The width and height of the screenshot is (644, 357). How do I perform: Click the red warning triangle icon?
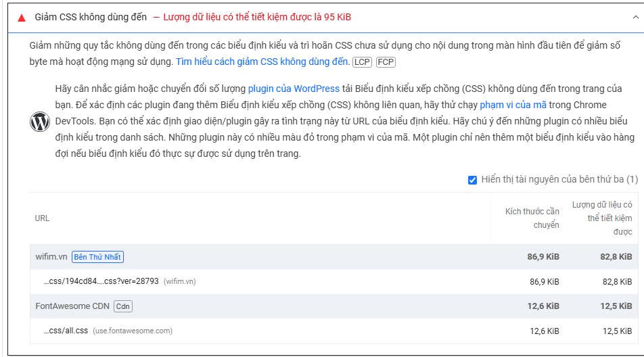click(22, 18)
